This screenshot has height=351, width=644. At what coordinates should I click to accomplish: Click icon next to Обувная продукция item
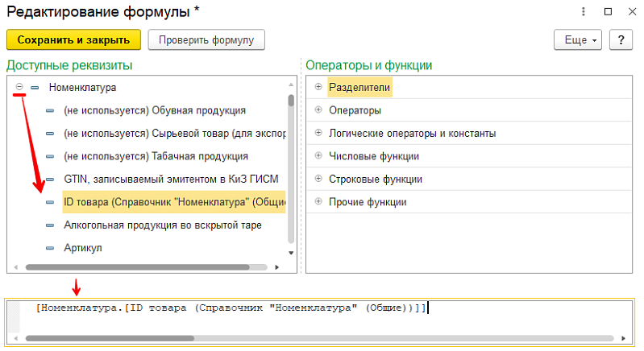(x=50, y=111)
